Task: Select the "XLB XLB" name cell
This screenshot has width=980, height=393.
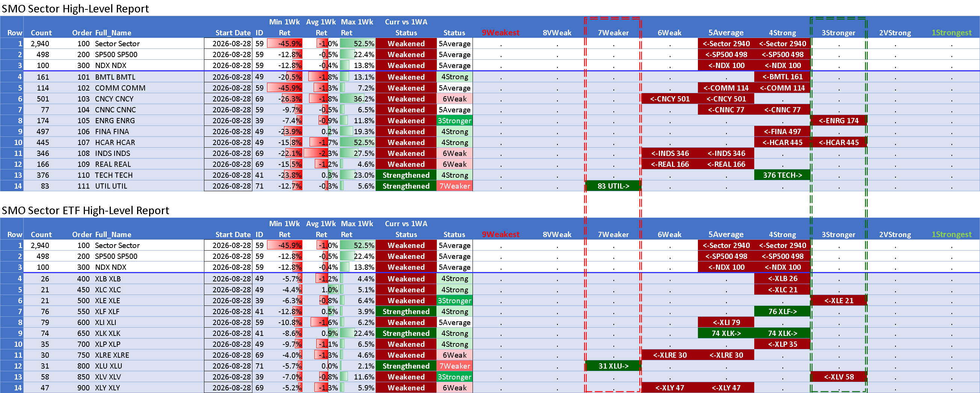Action: (x=108, y=279)
